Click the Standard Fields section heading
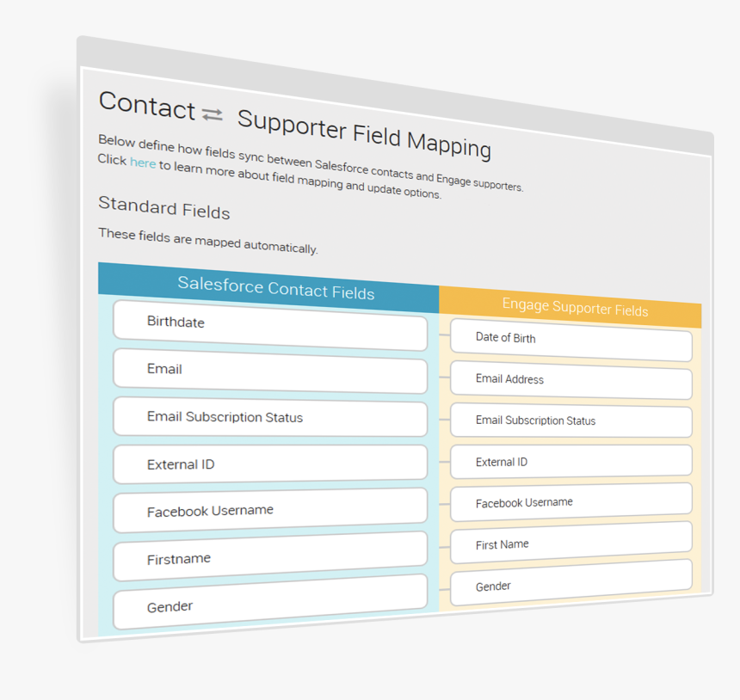740x700 pixels. (x=163, y=207)
